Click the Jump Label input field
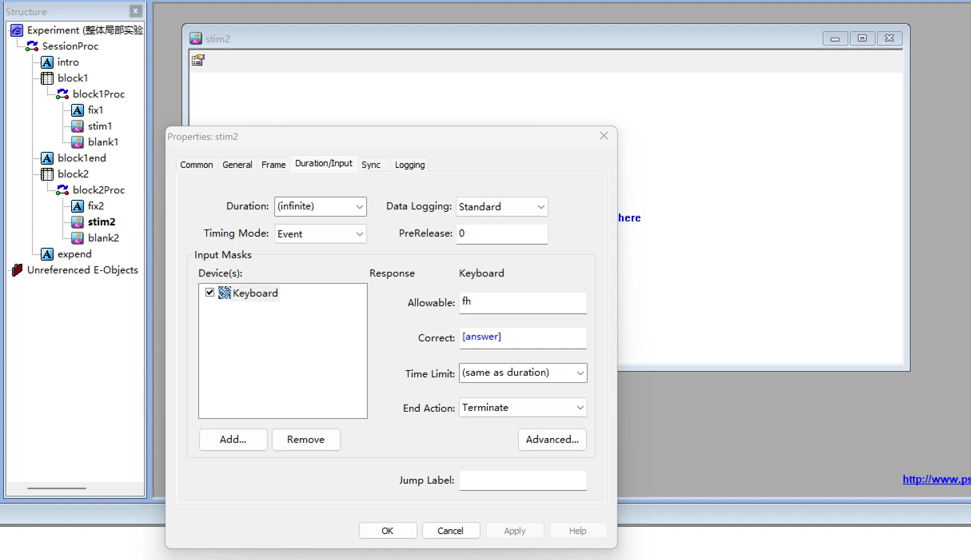The image size is (971, 560). 523,480
